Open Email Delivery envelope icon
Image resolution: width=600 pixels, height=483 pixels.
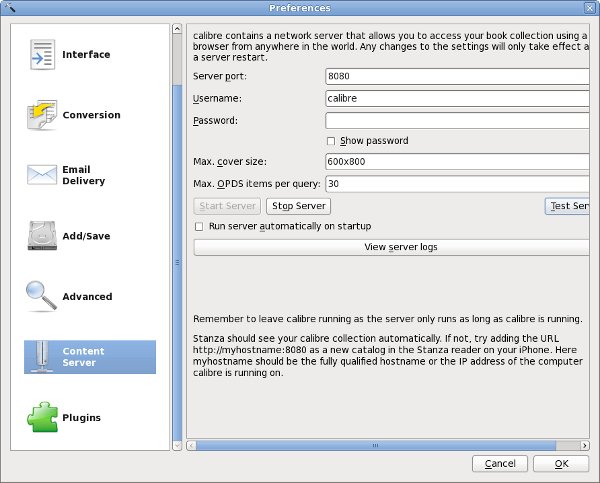point(42,176)
